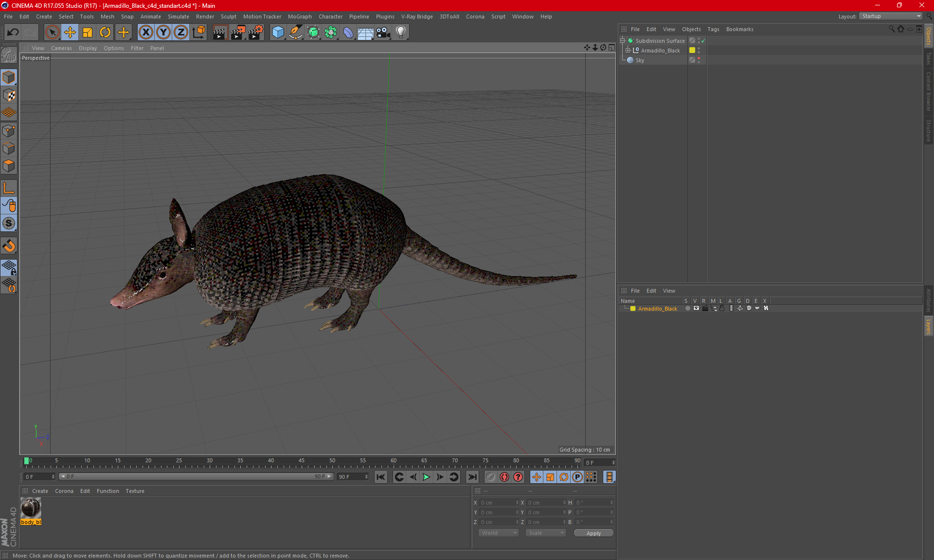Click timeline marker at frame 45
934x560 pixels.
(302, 461)
